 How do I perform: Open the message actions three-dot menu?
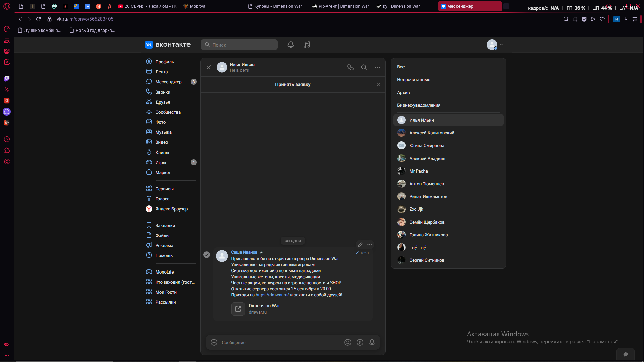[x=370, y=245]
